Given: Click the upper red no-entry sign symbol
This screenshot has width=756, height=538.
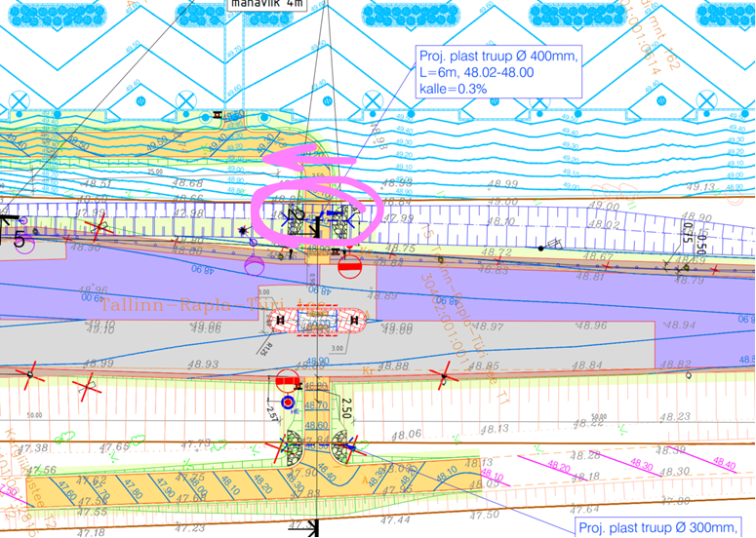Looking at the screenshot, I should coord(351,265).
